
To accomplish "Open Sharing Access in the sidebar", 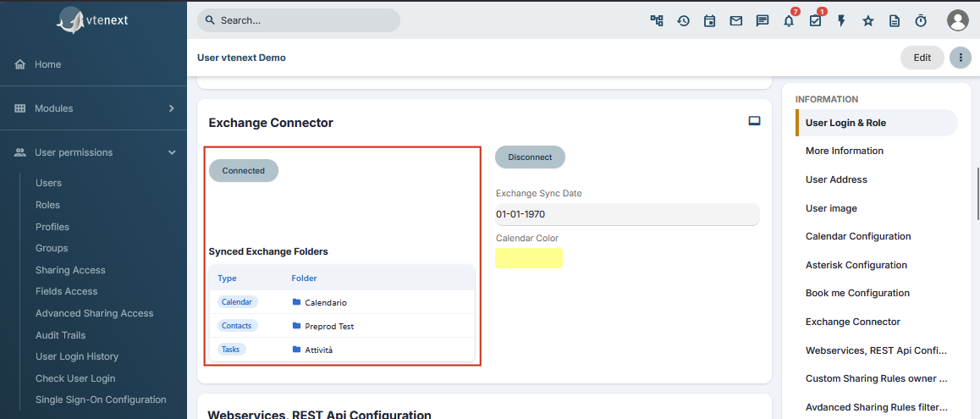I will click(70, 270).
